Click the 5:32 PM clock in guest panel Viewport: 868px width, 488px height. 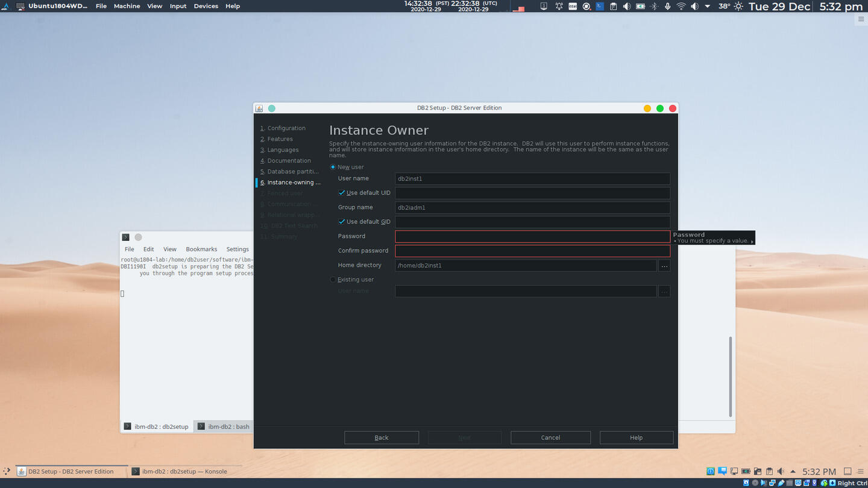819,471
